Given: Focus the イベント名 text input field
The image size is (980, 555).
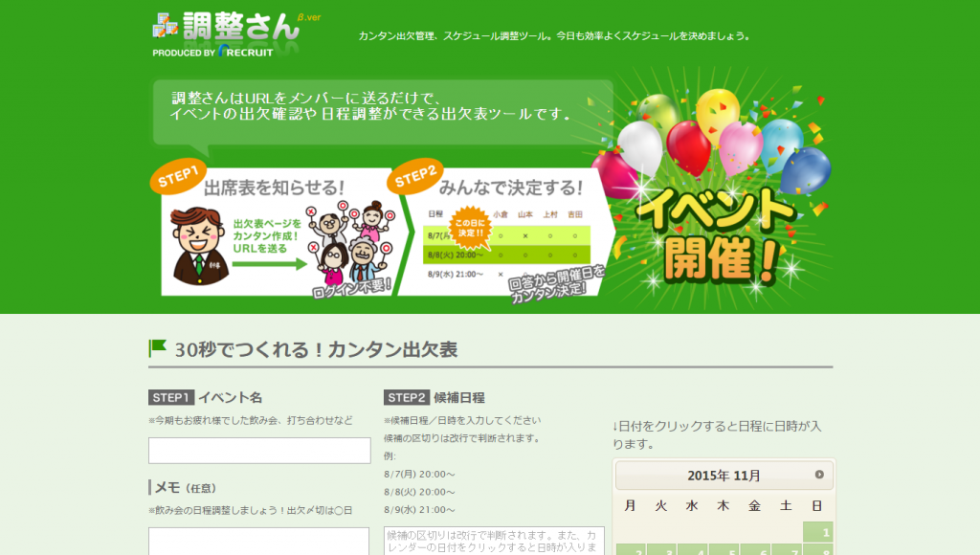Looking at the screenshot, I should point(259,451).
